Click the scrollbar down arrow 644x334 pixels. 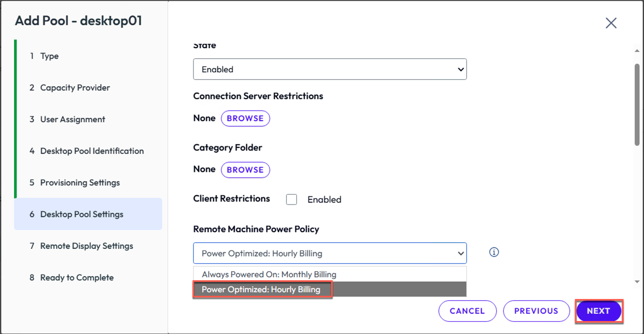[x=637, y=282]
